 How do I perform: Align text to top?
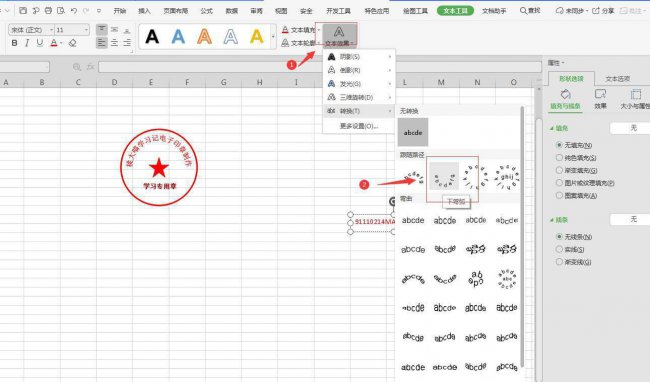102,29
